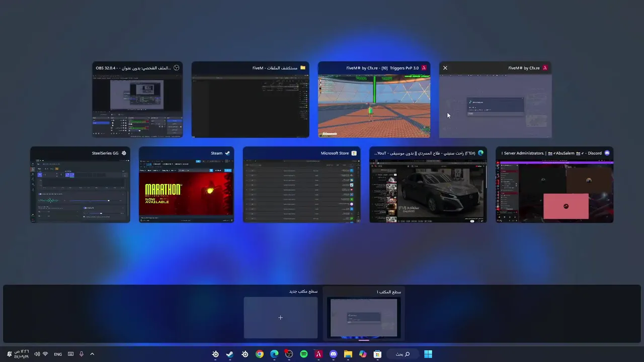This screenshot has height=362, width=644.
Task: Open the FiveM taskbar icon
Action: [x=318, y=354]
